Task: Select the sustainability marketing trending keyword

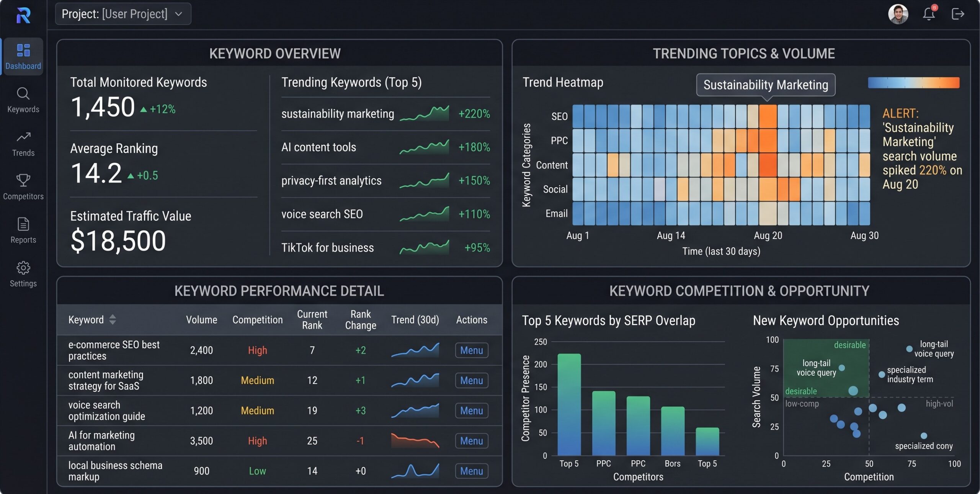Action: pos(338,114)
